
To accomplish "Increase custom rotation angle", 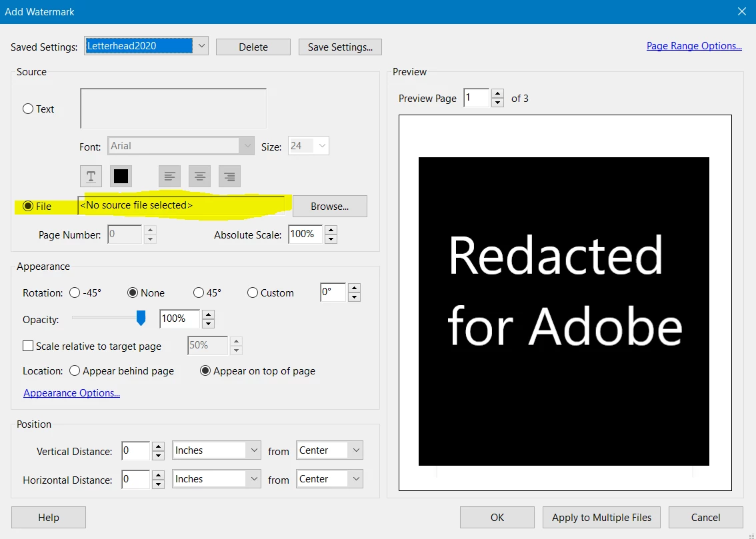I will coord(355,288).
